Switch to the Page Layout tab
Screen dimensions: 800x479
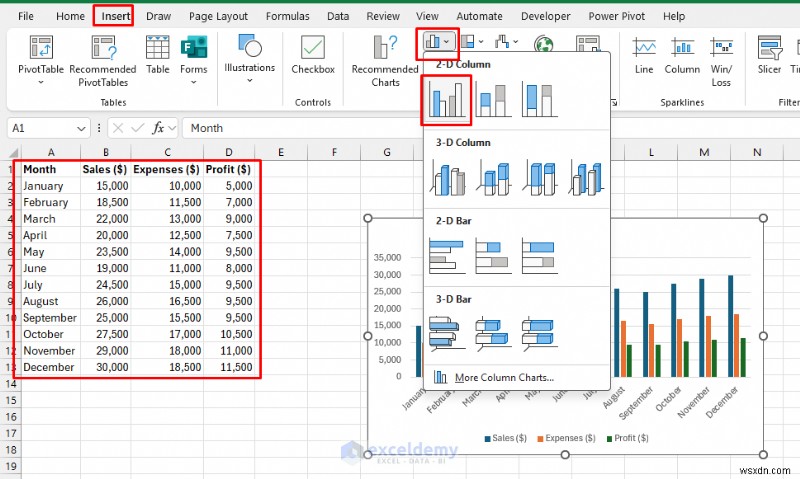pos(218,16)
